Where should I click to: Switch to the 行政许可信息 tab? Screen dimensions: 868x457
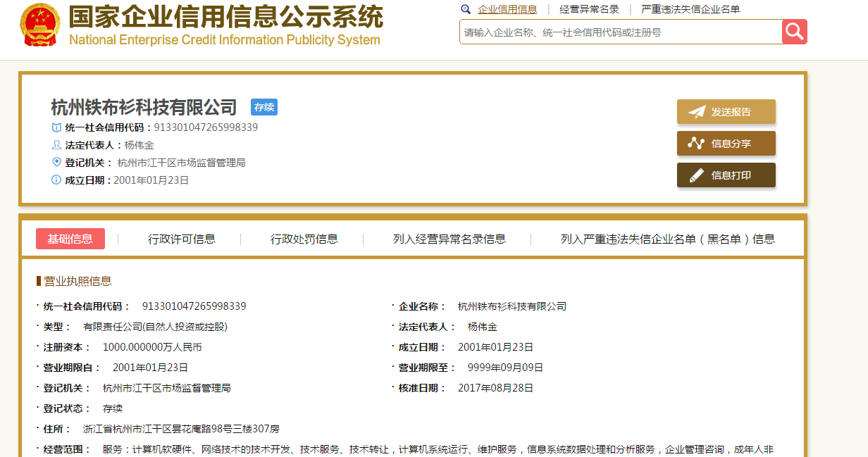point(182,239)
